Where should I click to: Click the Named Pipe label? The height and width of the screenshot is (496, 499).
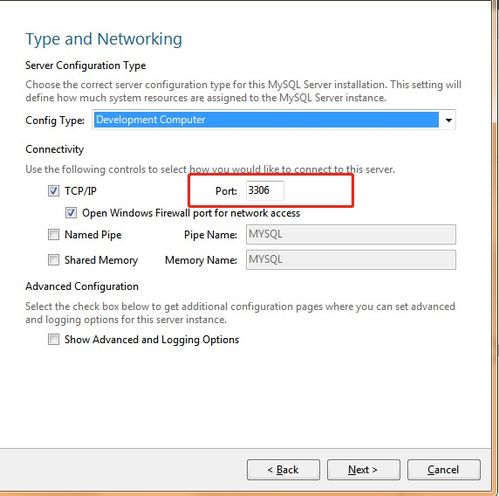[93, 235]
